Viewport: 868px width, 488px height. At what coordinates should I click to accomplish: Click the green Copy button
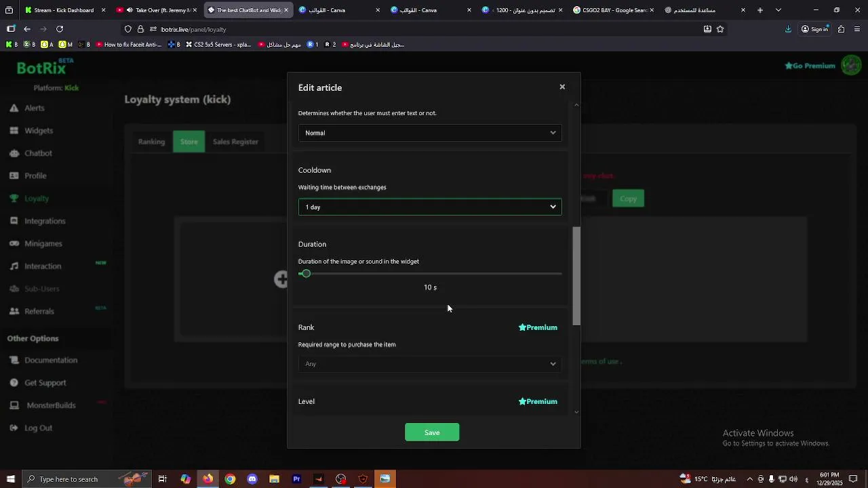pyautogui.click(x=628, y=199)
